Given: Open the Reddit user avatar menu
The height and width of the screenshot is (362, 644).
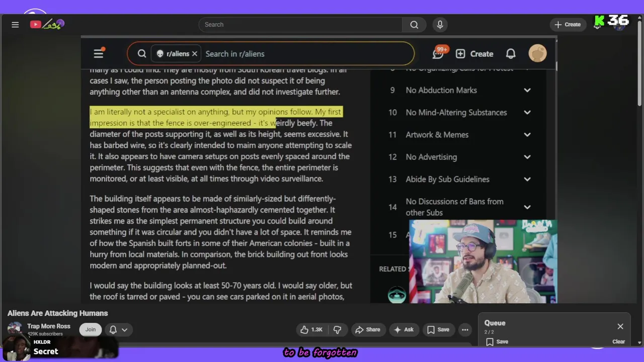Looking at the screenshot, I should (x=537, y=54).
